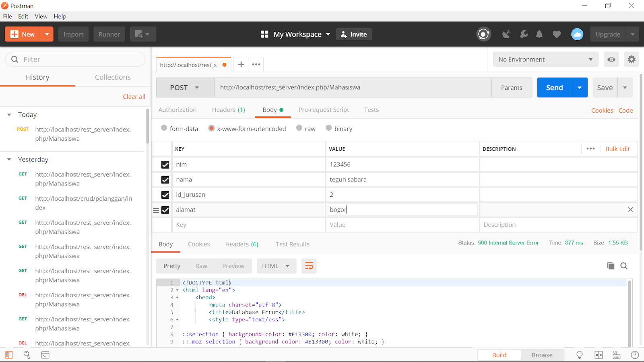
Task: Select binary body type
Action: (329, 128)
